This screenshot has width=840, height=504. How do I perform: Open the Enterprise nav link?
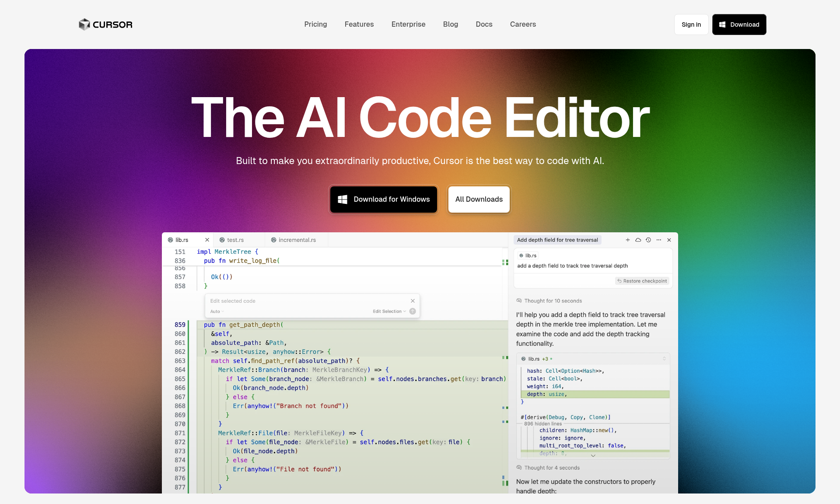(408, 24)
